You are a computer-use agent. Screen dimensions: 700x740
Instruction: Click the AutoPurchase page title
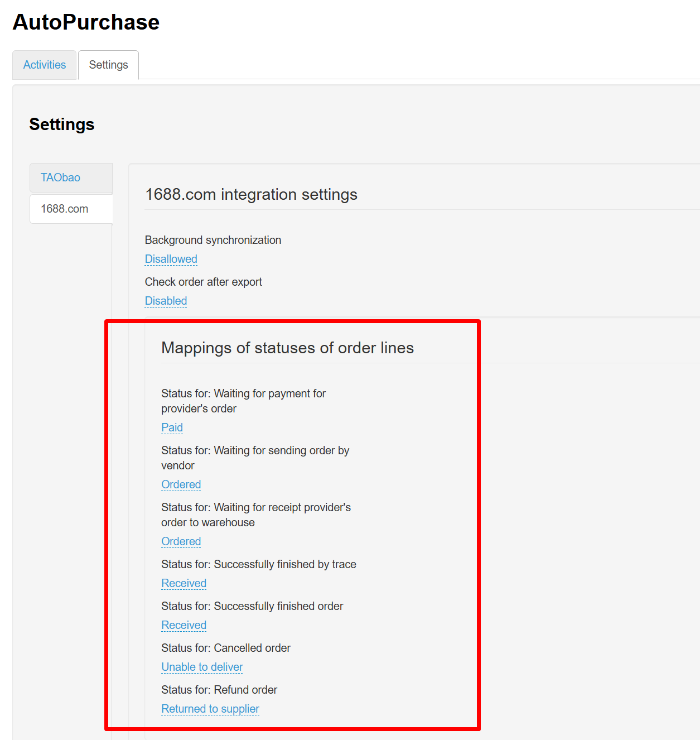(x=86, y=22)
